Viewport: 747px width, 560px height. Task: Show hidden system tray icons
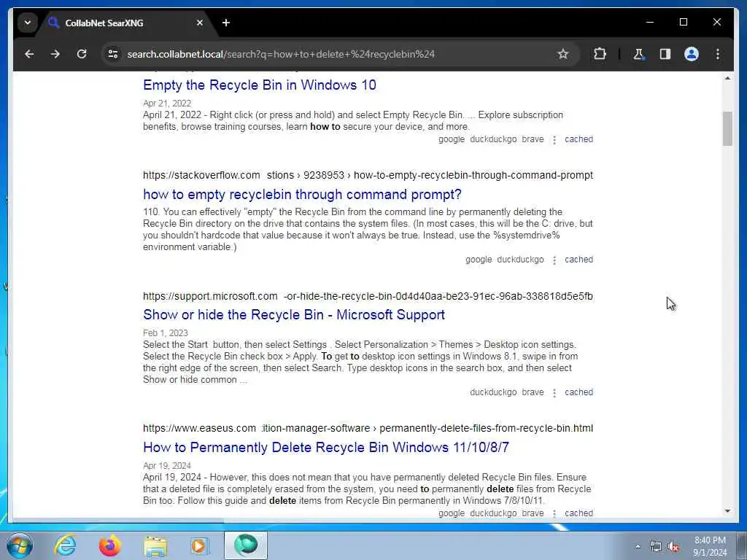point(638,547)
